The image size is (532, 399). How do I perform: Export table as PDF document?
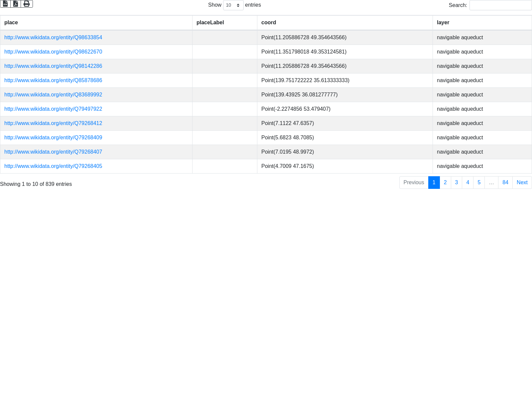coord(16,4)
